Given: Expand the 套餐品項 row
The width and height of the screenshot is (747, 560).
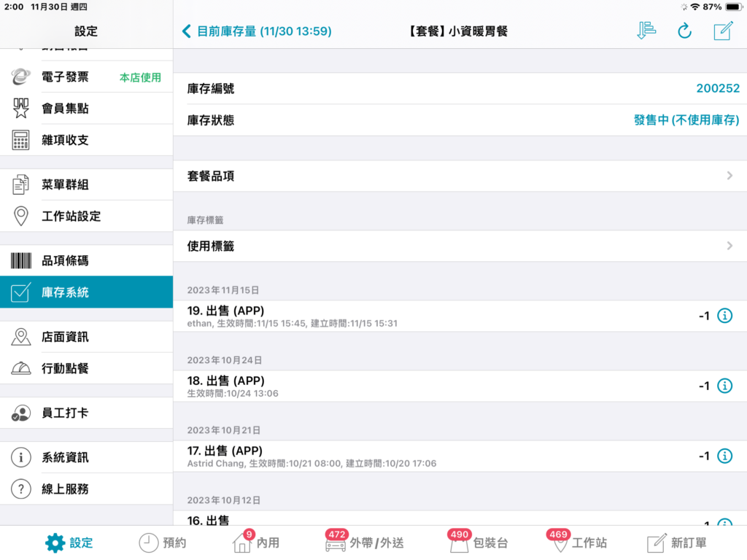Looking at the screenshot, I should [460, 176].
